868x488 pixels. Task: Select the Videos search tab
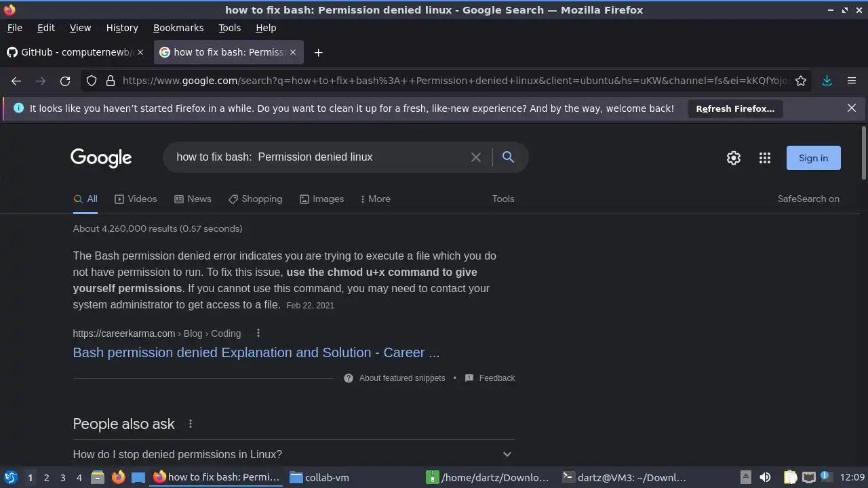pyautogui.click(x=136, y=199)
